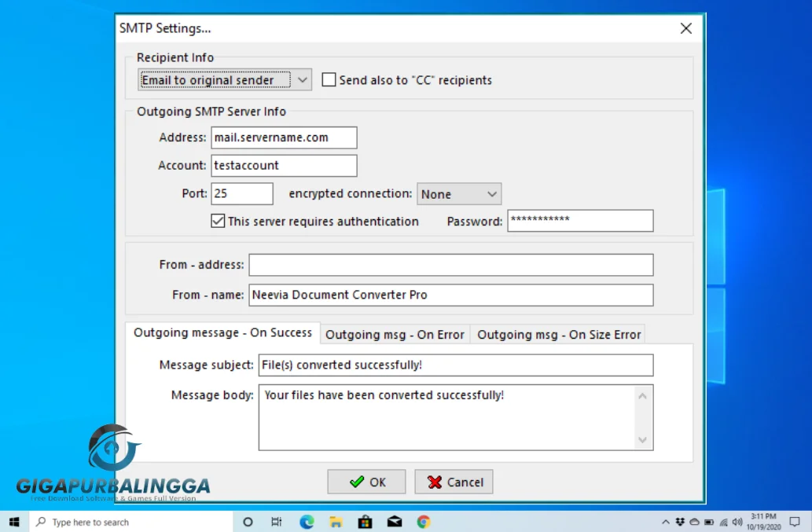Open the Email to original sender dropdown
Viewport: 812px width, 532px height.
225,79
